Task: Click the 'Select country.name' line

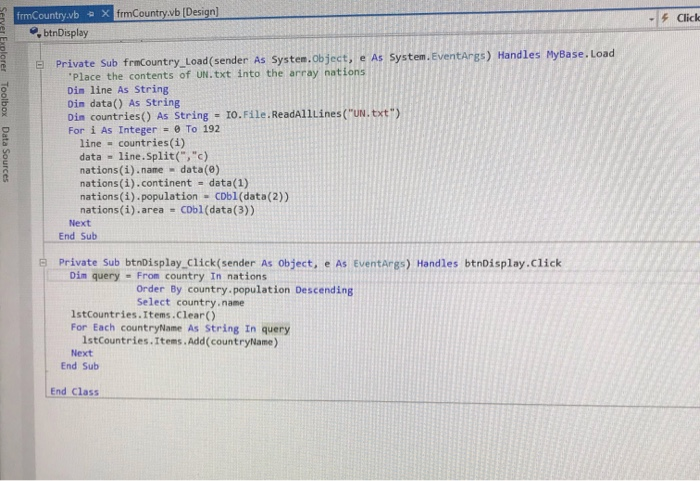Action: (x=191, y=302)
